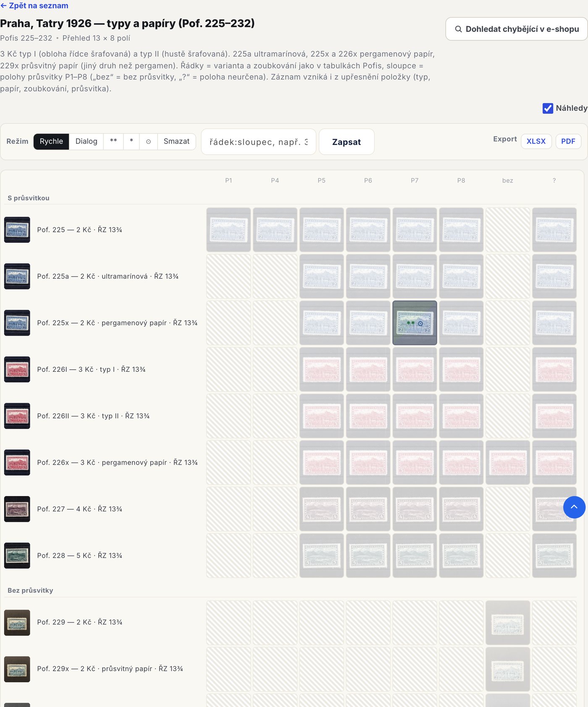The width and height of the screenshot is (588, 707).
Task: Select the circled-dot used stamp mode
Action: coord(148,142)
